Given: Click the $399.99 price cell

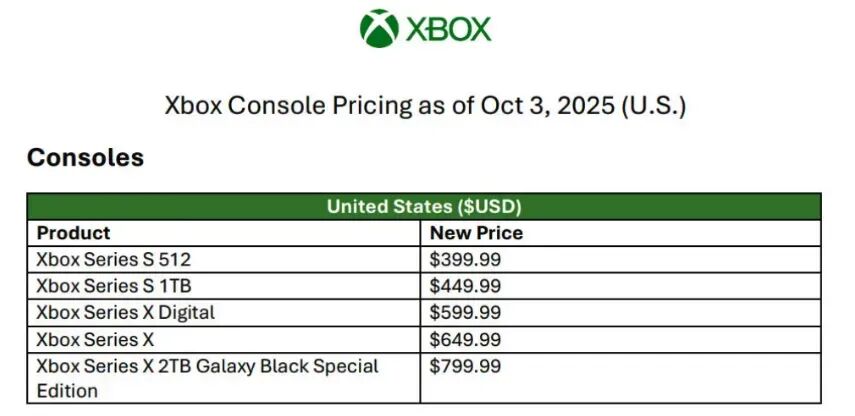Looking at the screenshot, I should (x=465, y=260).
